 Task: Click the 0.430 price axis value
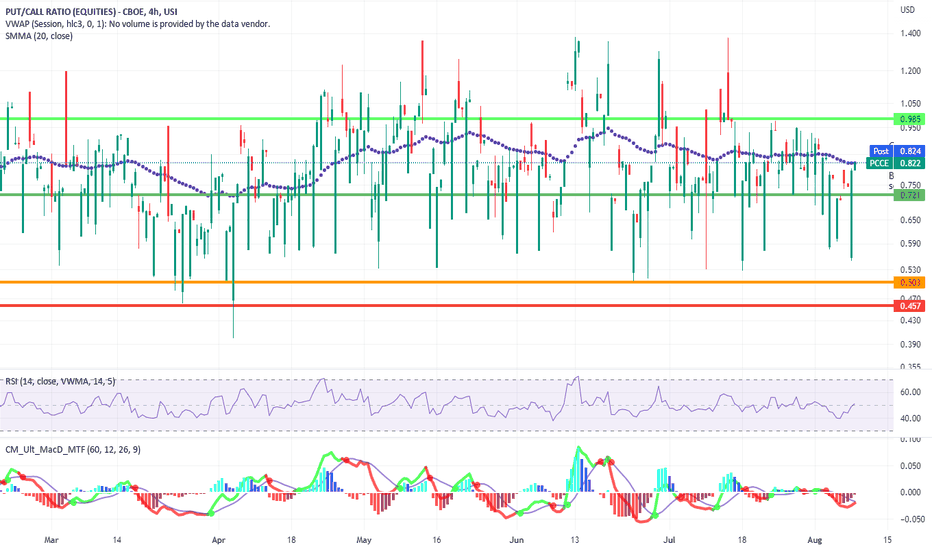pos(911,320)
